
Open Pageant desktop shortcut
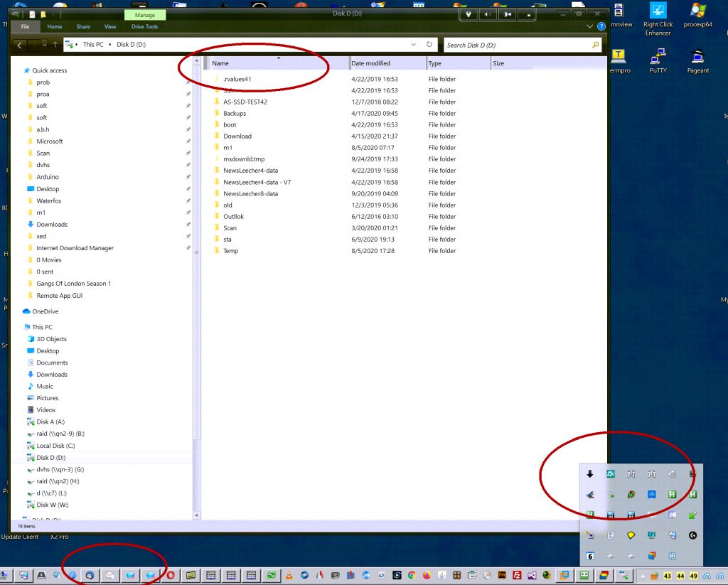click(698, 61)
